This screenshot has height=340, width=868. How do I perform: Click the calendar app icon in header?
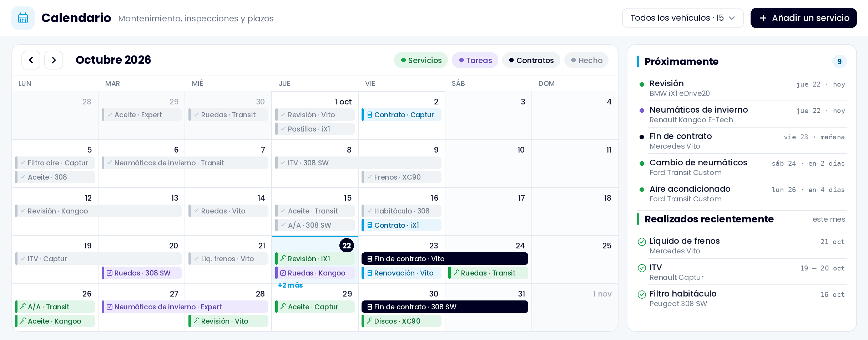23,18
